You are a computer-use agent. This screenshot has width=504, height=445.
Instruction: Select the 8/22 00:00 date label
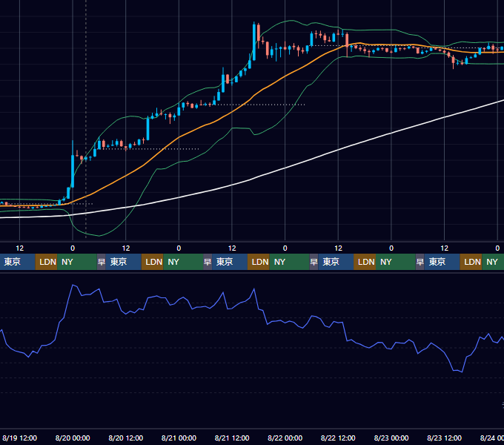coord(285,438)
